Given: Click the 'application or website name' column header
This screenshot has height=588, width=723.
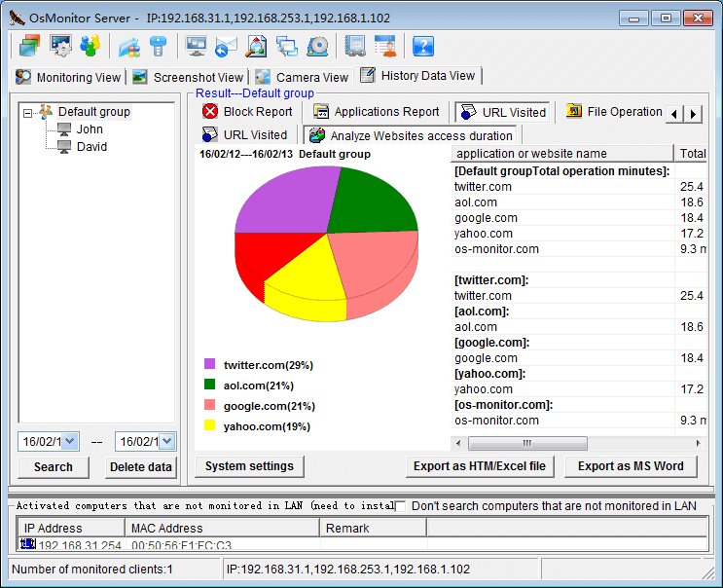Looking at the screenshot, I should [x=562, y=154].
